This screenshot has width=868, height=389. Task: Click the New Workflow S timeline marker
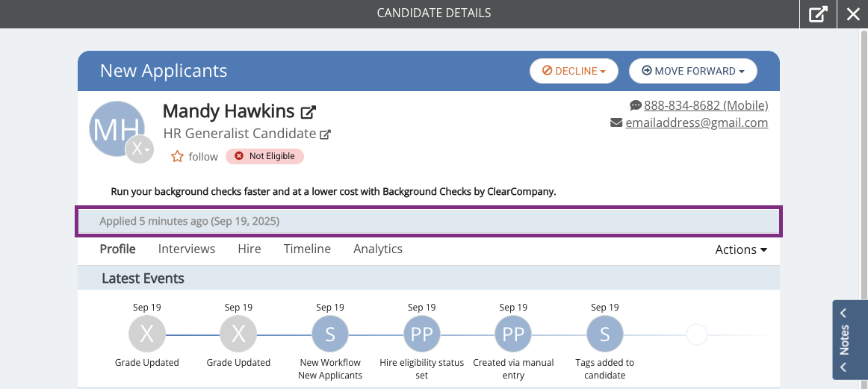click(x=330, y=334)
